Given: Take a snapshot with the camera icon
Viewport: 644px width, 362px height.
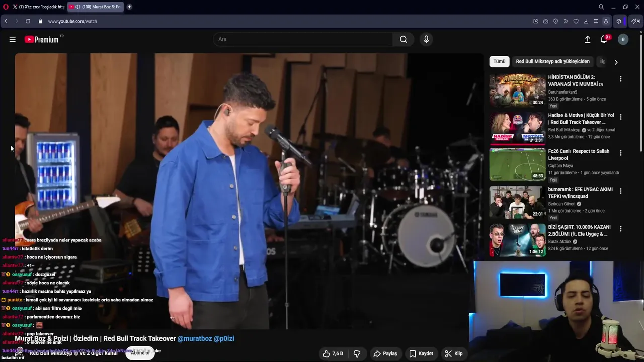Looking at the screenshot, I should 546,21.
